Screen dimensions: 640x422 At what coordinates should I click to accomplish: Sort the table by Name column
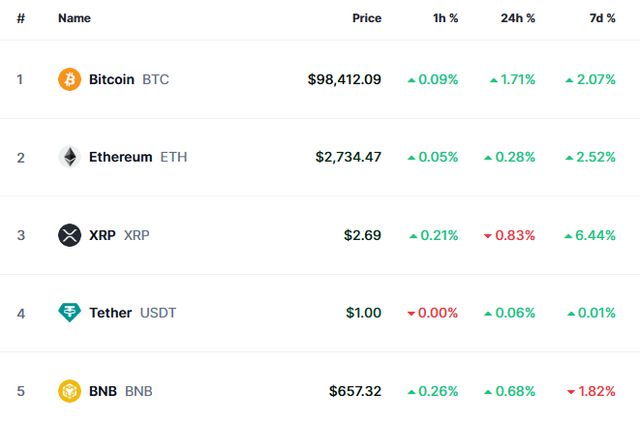pos(74,18)
